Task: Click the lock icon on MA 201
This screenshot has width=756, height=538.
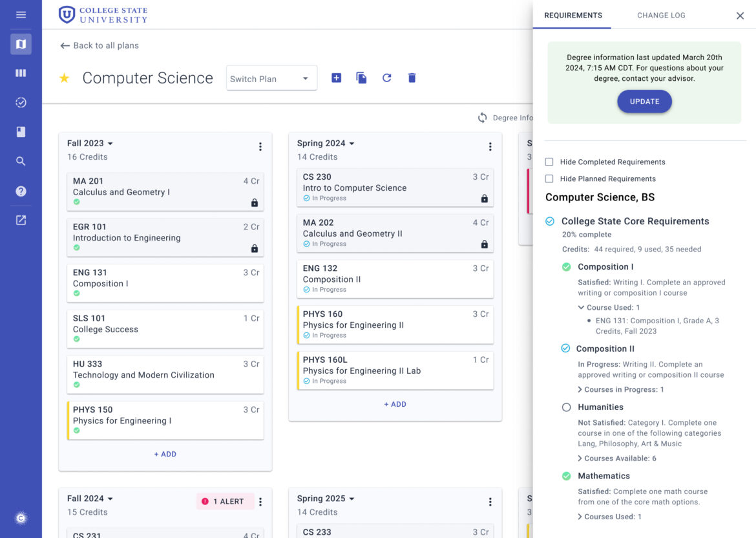Action: 255,202
